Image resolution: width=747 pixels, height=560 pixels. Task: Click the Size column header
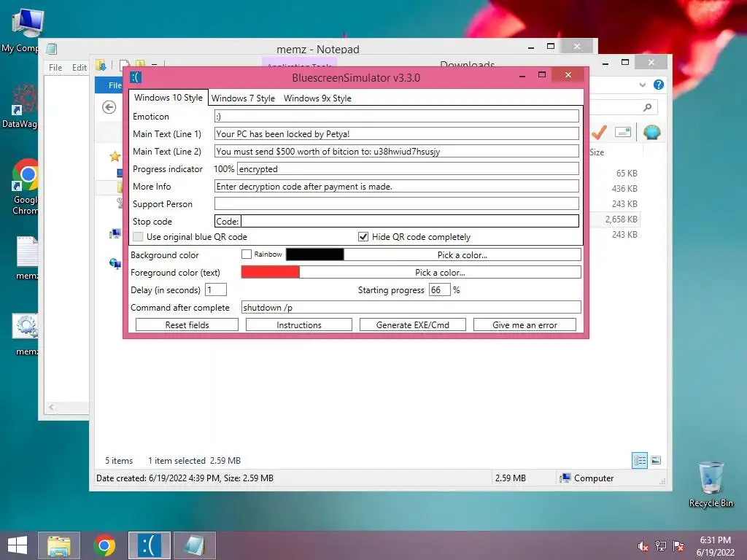tap(597, 152)
